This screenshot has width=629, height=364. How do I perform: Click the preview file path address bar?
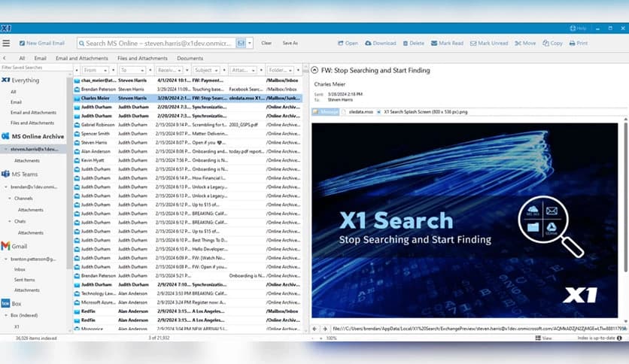[x=479, y=329]
